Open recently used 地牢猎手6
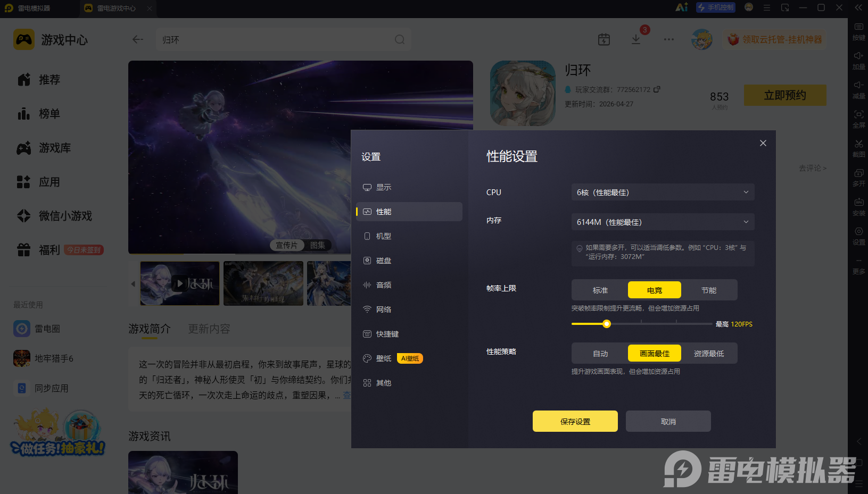 coord(44,358)
